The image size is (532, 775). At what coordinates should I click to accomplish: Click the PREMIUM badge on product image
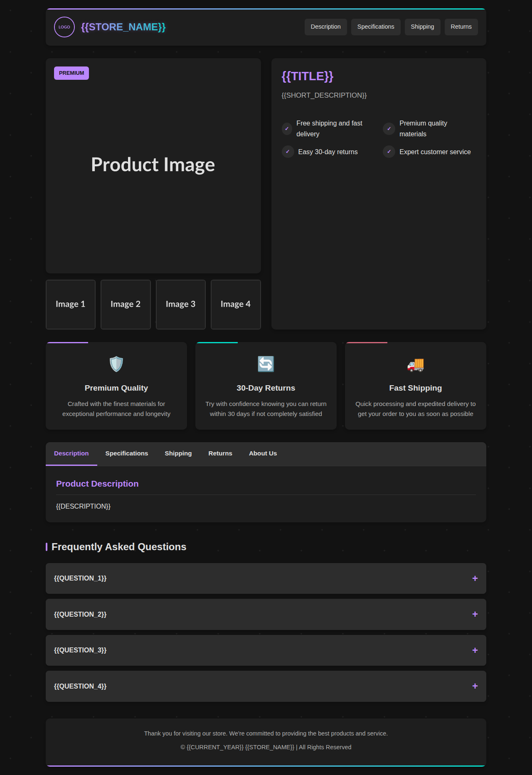tap(71, 73)
